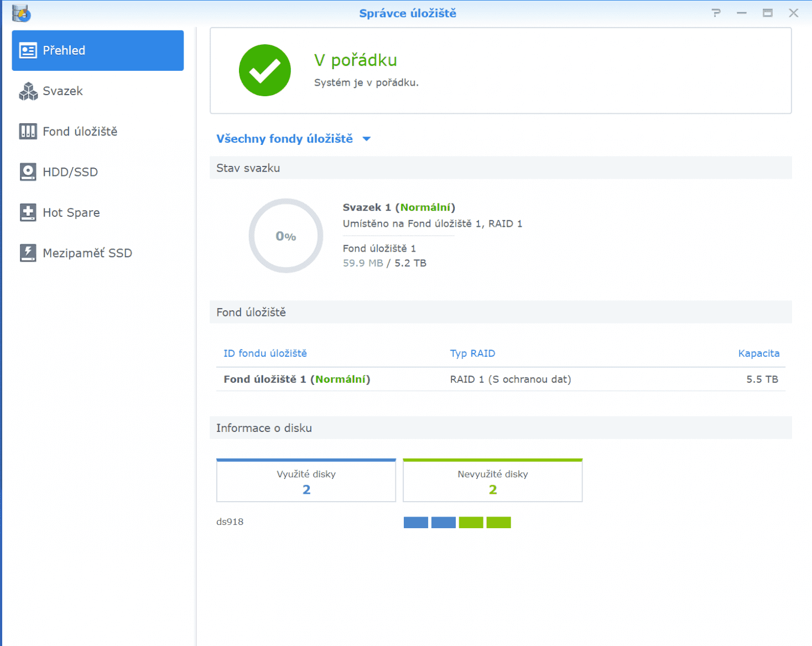812x646 pixels.
Task: Expand the Všechny fondy úložiště dropdown
Action: click(x=293, y=139)
